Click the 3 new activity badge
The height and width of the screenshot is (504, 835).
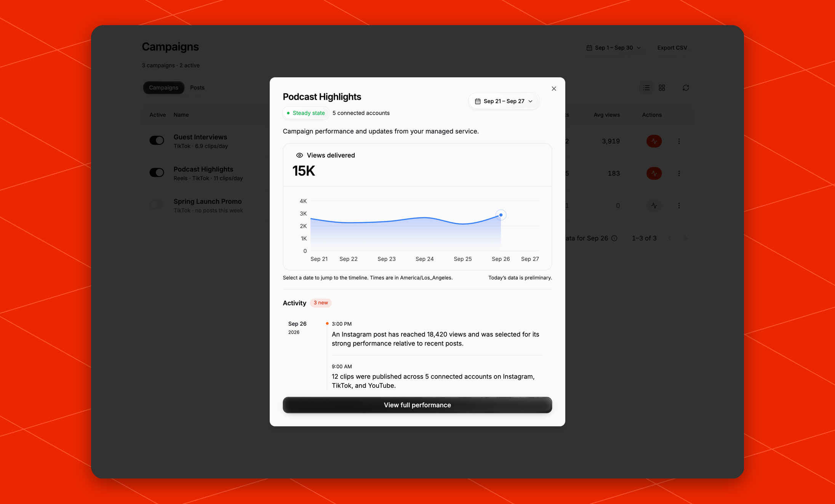[321, 303]
